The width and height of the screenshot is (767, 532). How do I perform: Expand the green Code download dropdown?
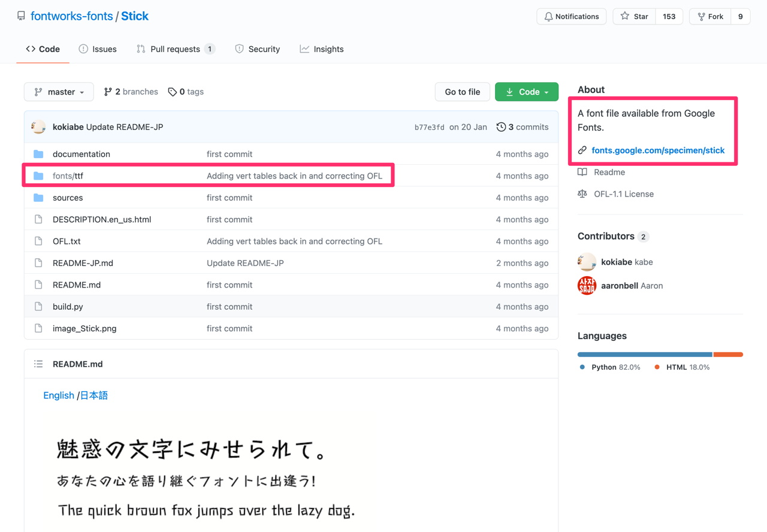point(527,92)
